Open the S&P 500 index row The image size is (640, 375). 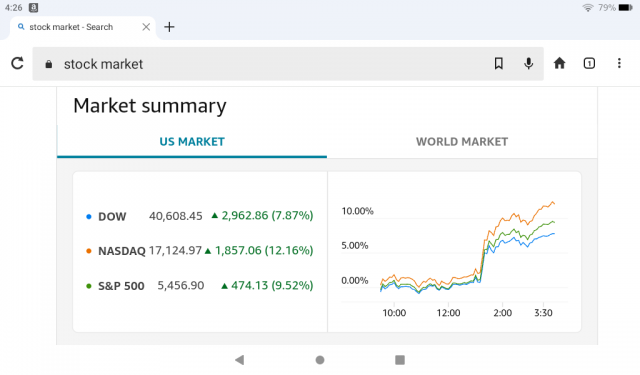pos(200,285)
